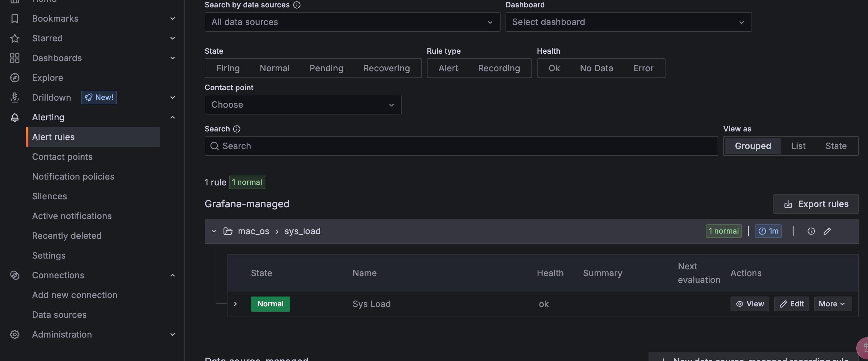Click the Administration gear icon
The image size is (868, 361).
coord(14,334)
